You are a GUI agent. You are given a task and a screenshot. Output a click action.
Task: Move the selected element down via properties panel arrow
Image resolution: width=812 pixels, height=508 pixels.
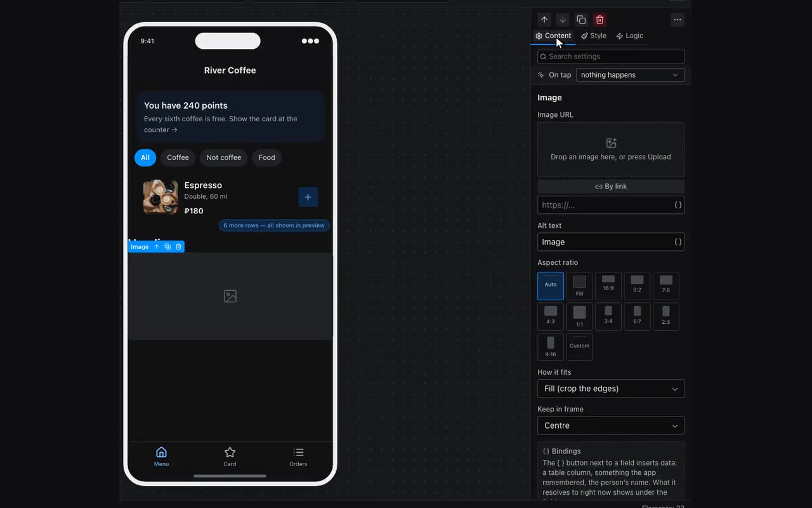click(x=563, y=20)
